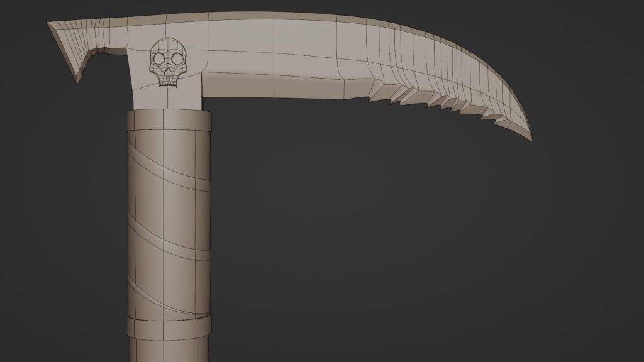The image size is (644, 362).
Task: Select the pointed tip of curved blade
Action: (530, 138)
